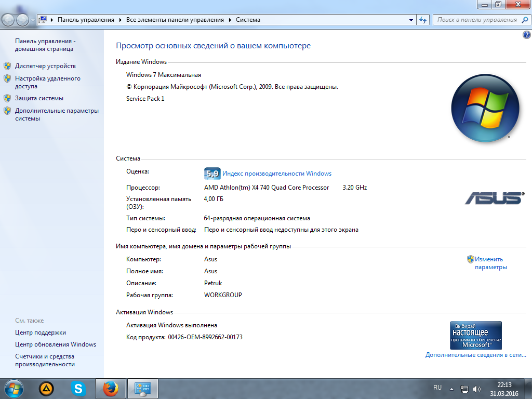The image size is (532, 399).
Task: Open Индекс производительности Windows link
Action: pos(277,174)
